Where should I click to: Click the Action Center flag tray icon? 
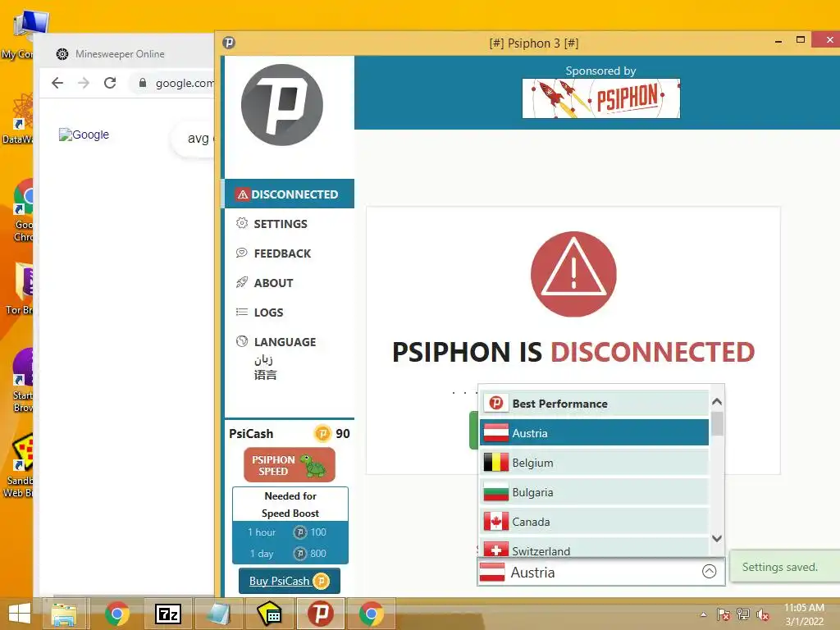pos(724,614)
